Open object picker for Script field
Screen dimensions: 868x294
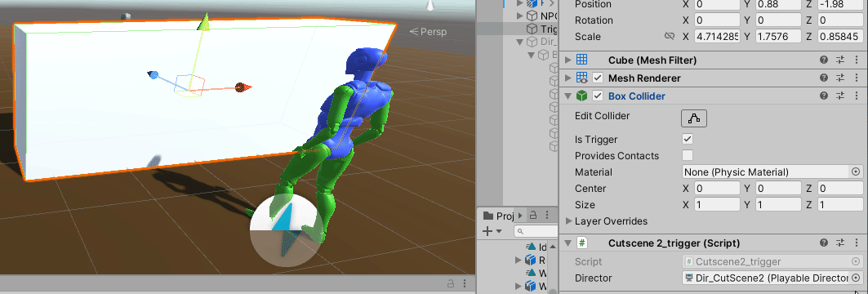tap(856, 261)
